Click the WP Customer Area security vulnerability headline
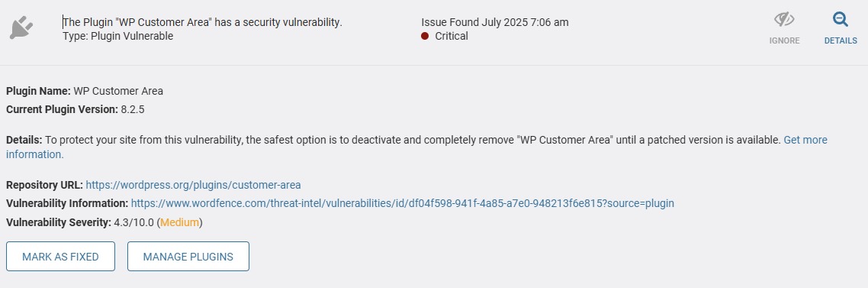This screenshot has height=288, width=868. [x=203, y=22]
